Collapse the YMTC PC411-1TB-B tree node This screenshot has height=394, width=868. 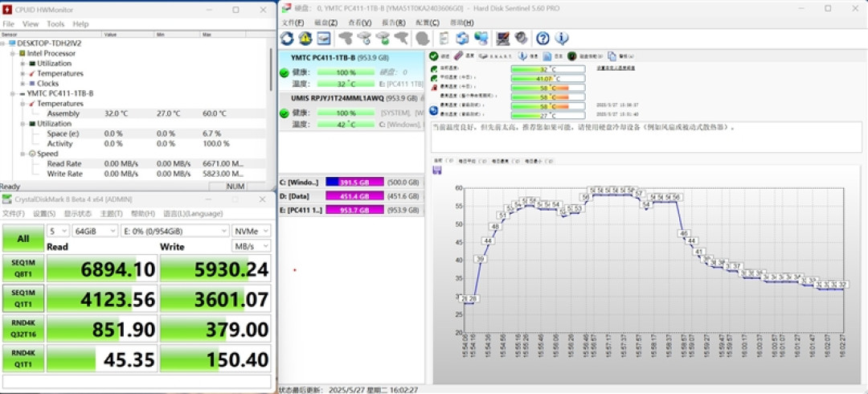(x=13, y=93)
